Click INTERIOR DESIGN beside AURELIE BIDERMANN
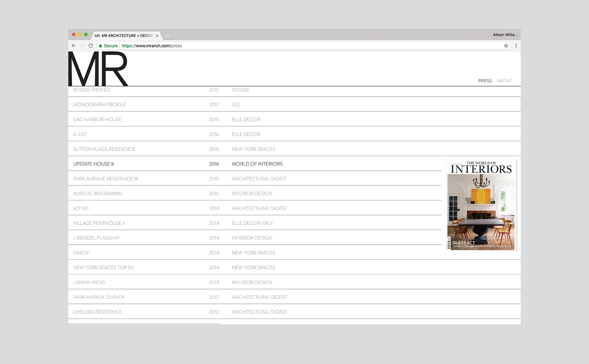 coord(252,193)
